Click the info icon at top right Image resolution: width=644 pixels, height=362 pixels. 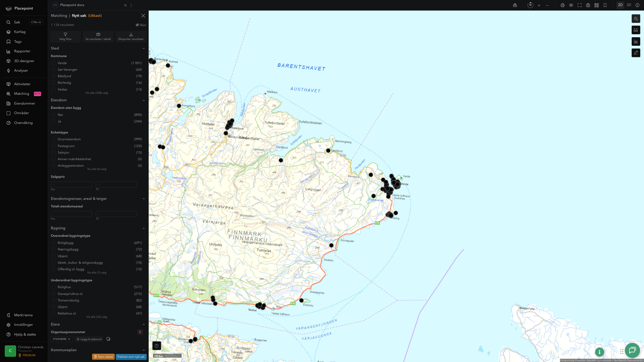(x=637, y=5)
